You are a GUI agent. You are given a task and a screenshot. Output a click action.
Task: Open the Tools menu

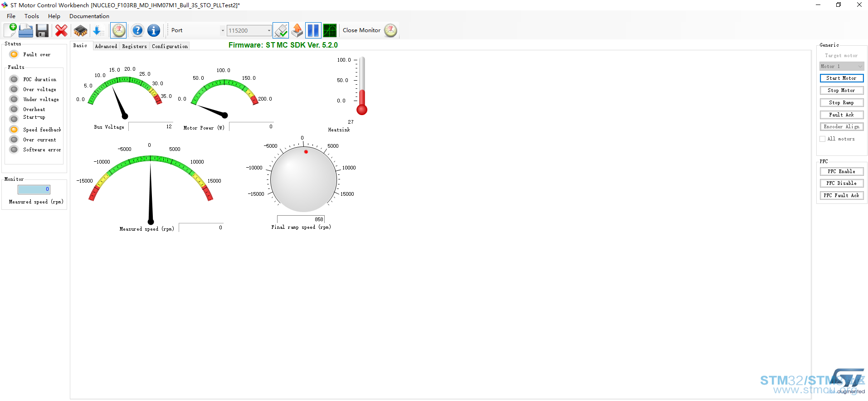tap(32, 16)
